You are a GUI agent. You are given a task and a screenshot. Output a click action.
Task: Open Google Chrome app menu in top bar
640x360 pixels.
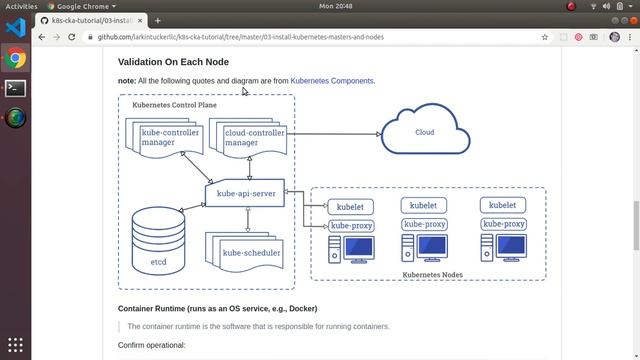(x=82, y=6)
